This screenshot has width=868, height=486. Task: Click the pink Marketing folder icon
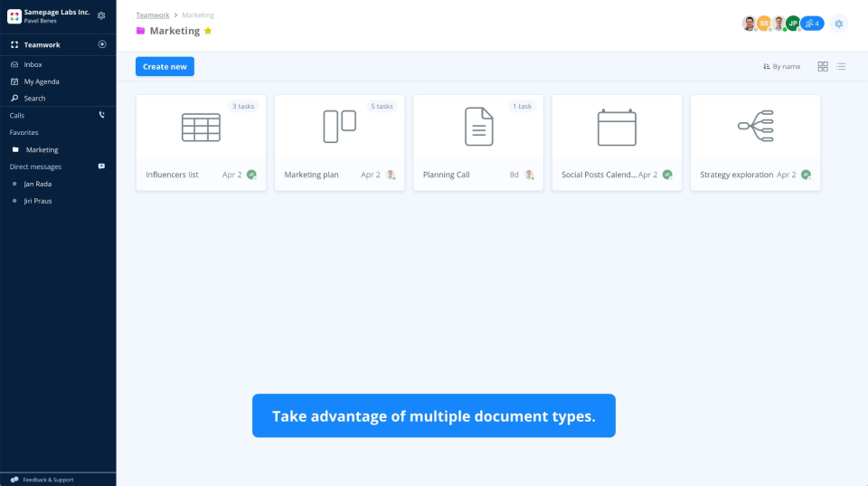[141, 31]
